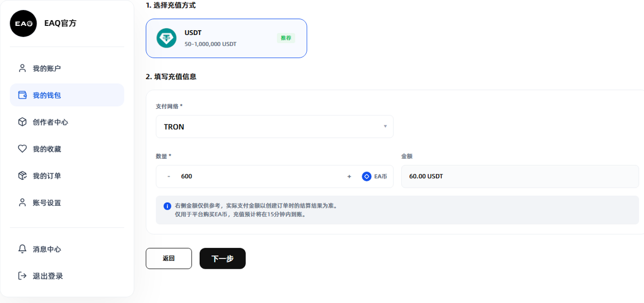This screenshot has height=303, width=644.
Task: Click the 返回 button
Action: coord(168,259)
